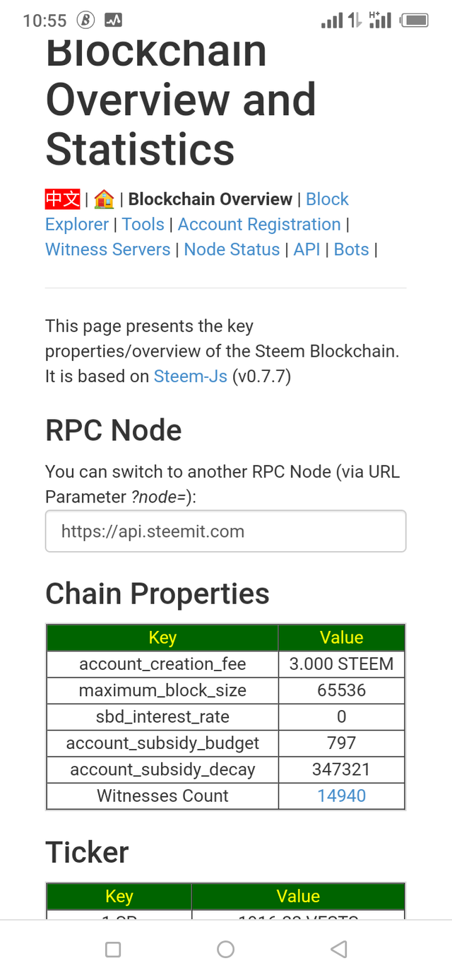
Task: Go to the Account Registration page
Action: [259, 224]
